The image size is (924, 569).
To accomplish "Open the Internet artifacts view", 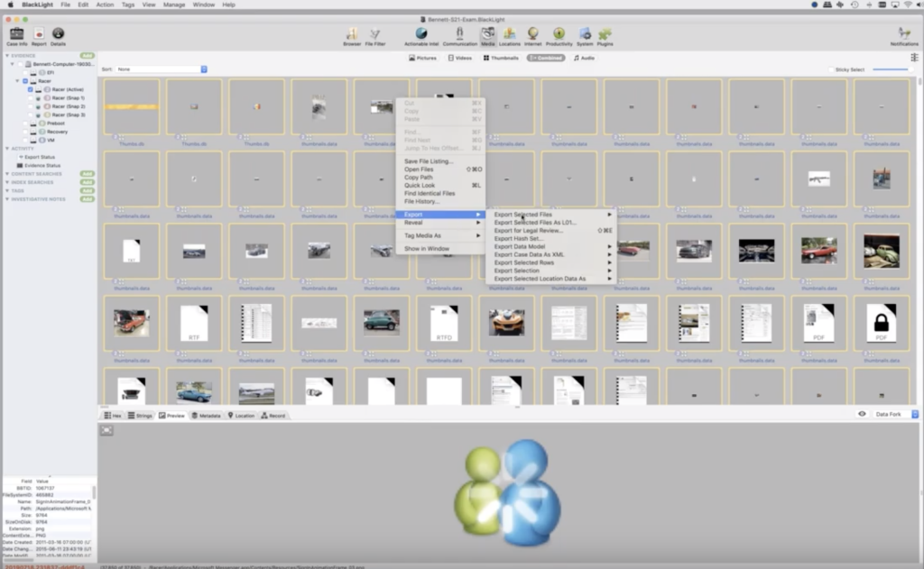I will pyautogui.click(x=533, y=33).
